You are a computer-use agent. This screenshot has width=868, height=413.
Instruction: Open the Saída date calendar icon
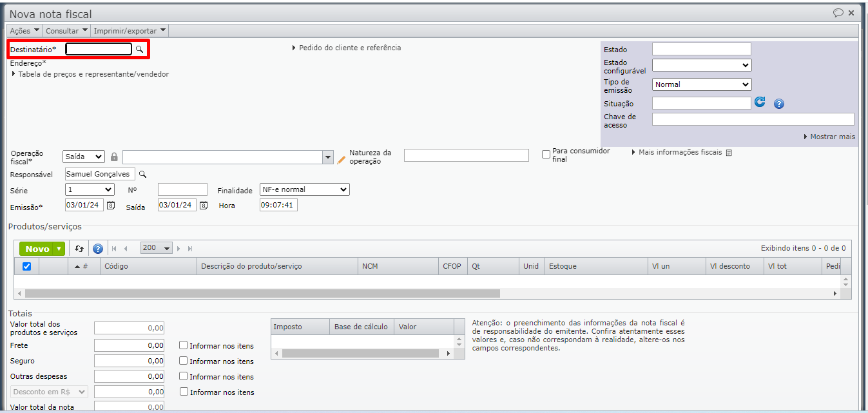point(204,205)
